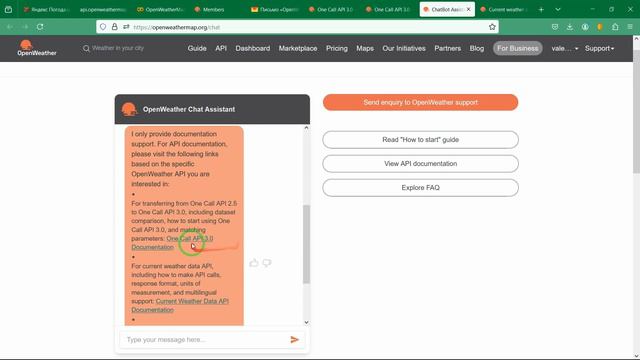Open the Maps nav item
This screenshot has height=360, width=640.
pyautogui.click(x=365, y=48)
